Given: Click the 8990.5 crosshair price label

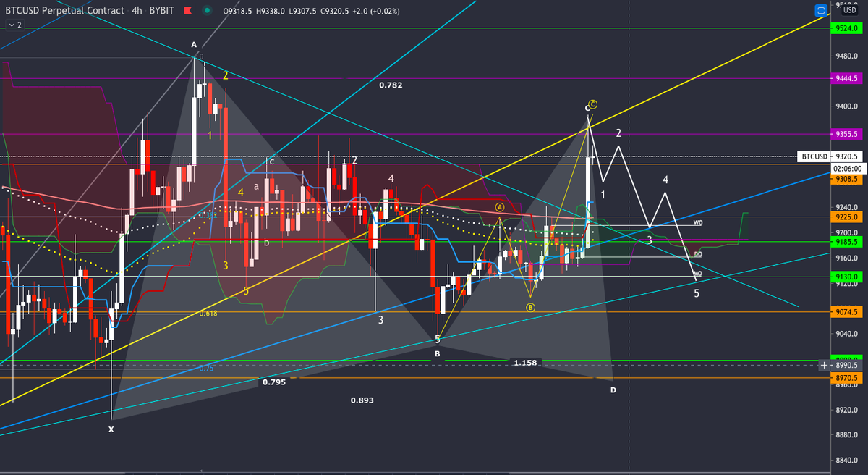Looking at the screenshot, I should pyautogui.click(x=846, y=366).
